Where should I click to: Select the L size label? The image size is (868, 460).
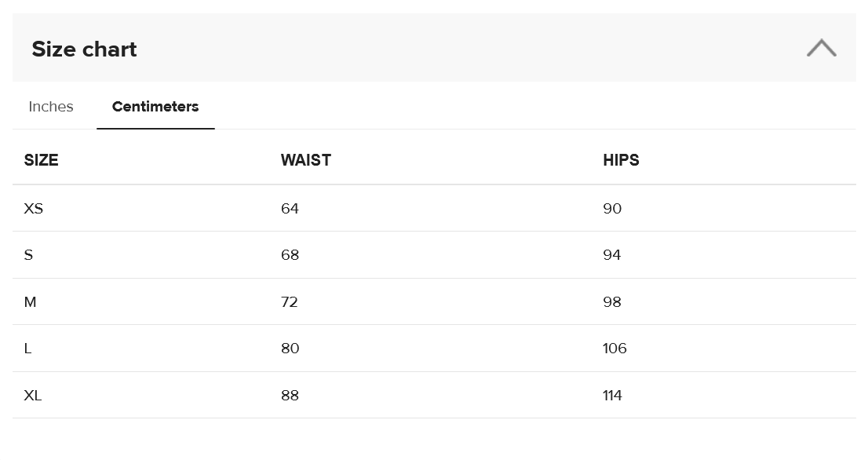(27, 349)
